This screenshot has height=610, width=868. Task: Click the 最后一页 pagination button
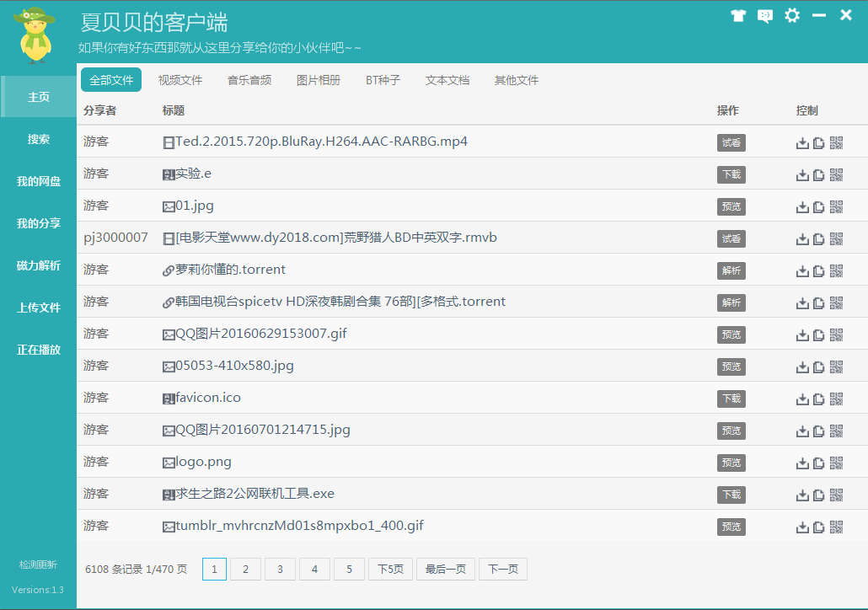pyautogui.click(x=446, y=569)
